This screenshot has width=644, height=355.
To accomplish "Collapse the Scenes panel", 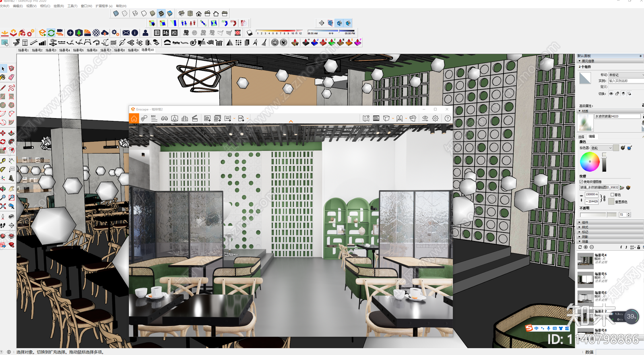I will pyautogui.click(x=609, y=241).
